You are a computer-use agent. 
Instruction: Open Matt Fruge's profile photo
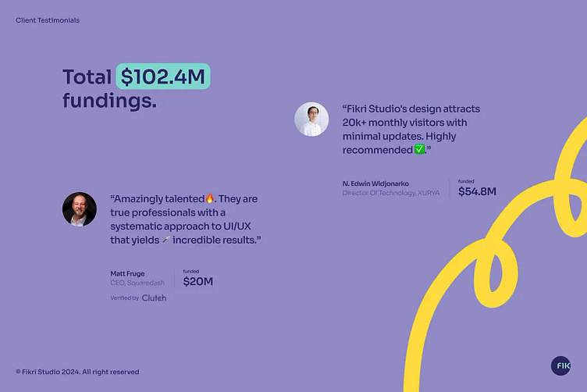coord(80,209)
